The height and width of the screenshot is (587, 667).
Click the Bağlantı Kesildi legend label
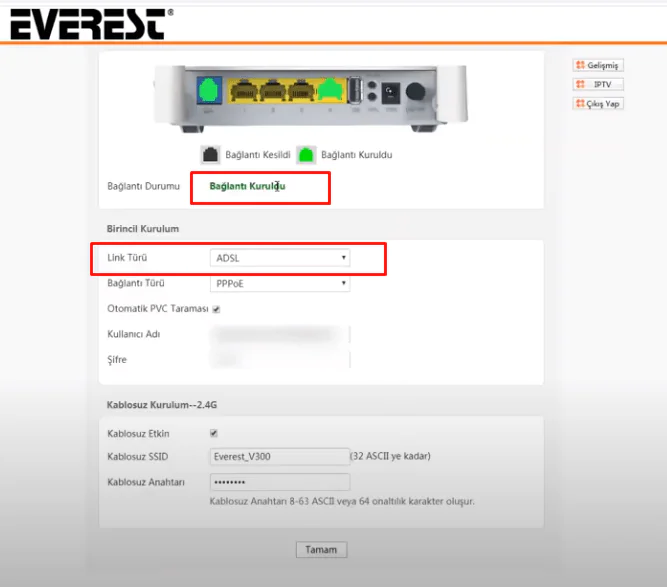258,155
